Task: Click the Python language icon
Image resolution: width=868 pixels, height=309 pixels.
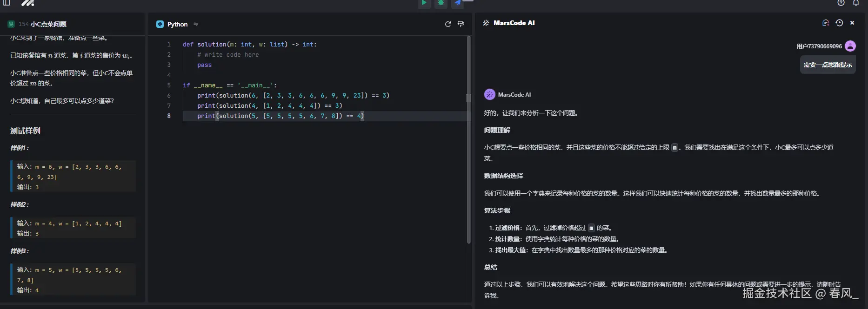Action: click(x=160, y=24)
